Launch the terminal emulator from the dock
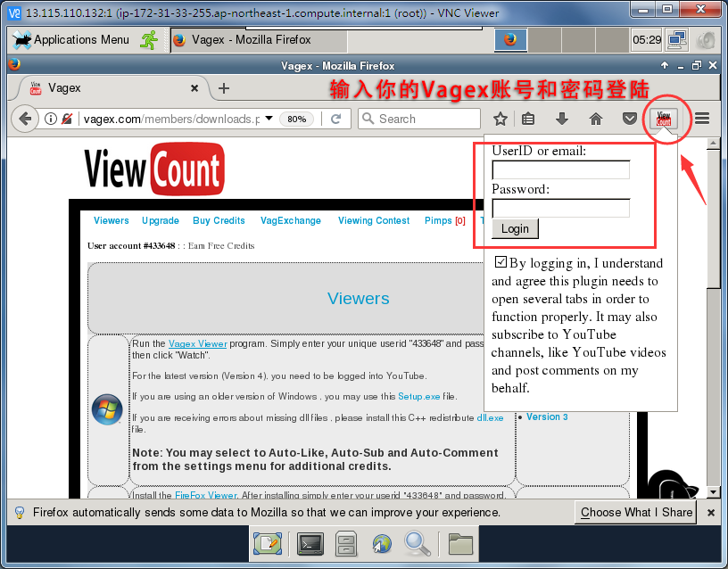The width and height of the screenshot is (728, 569). [310, 543]
